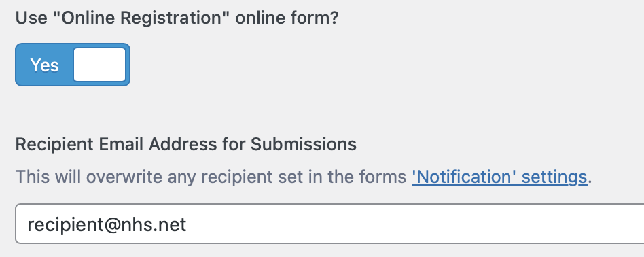Screen dimensions: 644x257
Task: Toggle the Online Registration form switch
Action: coord(73,65)
